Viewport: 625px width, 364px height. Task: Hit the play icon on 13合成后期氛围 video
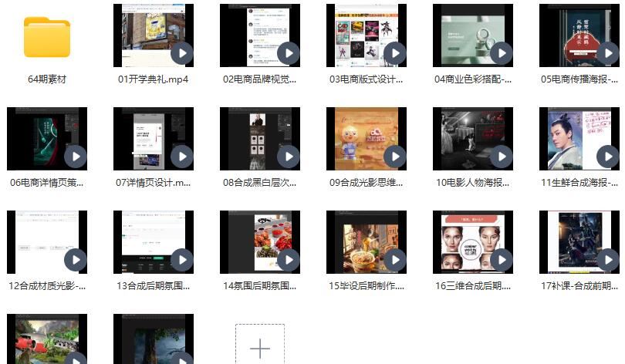tap(182, 260)
